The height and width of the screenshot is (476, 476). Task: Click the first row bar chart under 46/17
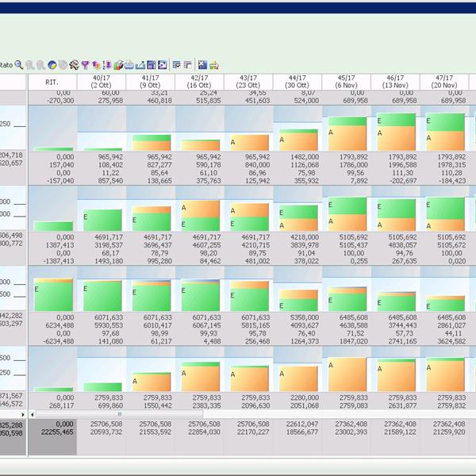pyautogui.click(x=396, y=132)
